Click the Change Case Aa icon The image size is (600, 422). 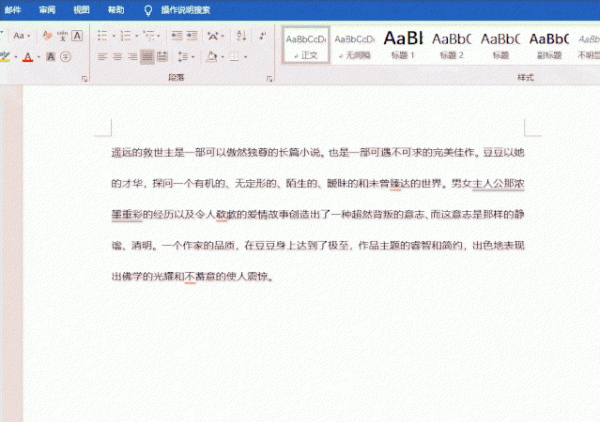(18, 36)
